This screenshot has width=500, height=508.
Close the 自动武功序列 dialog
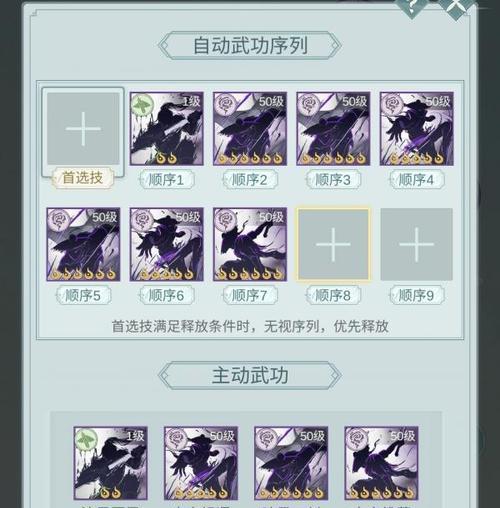tap(456, 7)
